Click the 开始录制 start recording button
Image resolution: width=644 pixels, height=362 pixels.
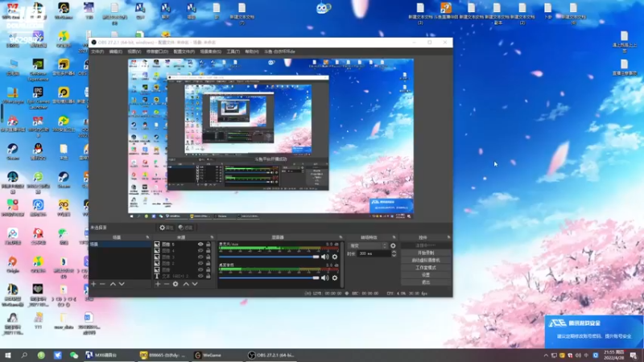point(426,253)
